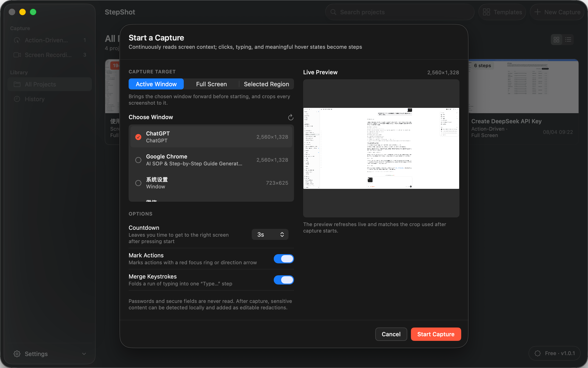Select the Full Screen capture target

(211, 84)
